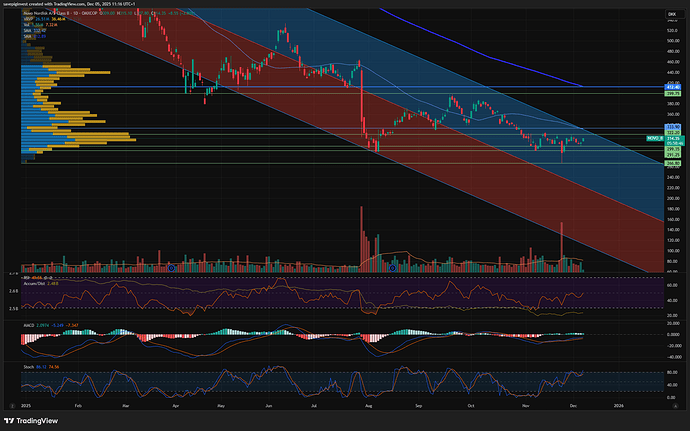This screenshot has width=690, height=431.
Task: Click the 2026 label on time axis
Action: point(618,406)
